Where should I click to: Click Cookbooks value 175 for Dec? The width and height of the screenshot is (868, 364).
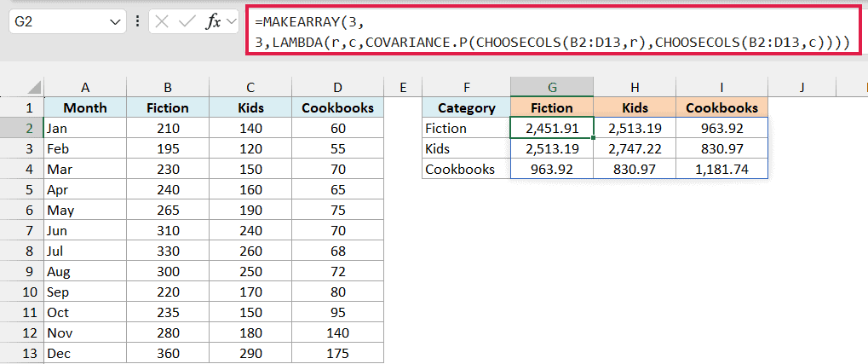click(337, 354)
